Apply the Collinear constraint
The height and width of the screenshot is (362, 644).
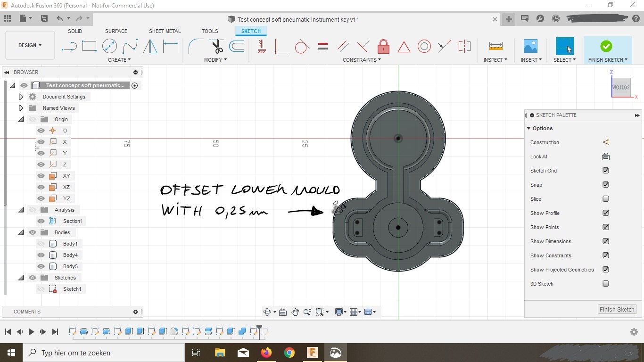pos(444,46)
